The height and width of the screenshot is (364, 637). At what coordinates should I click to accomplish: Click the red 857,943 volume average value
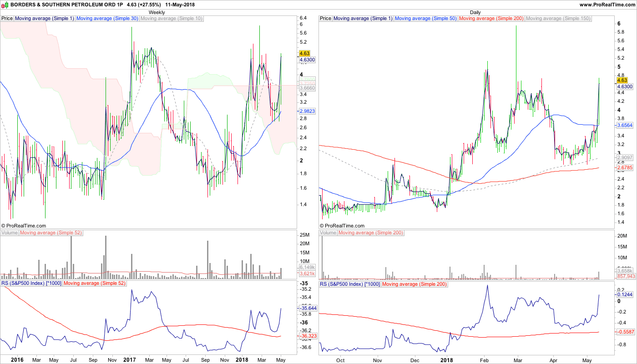click(x=626, y=276)
